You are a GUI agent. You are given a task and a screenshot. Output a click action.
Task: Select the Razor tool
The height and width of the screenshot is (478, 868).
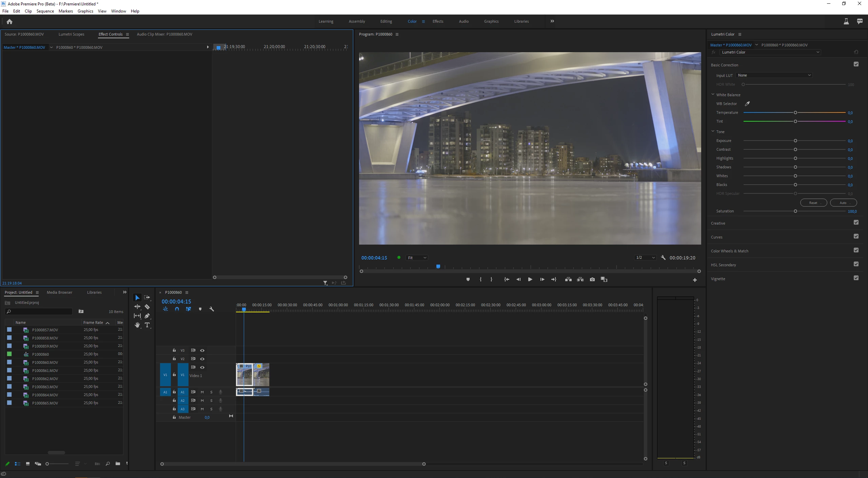(x=147, y=307)
